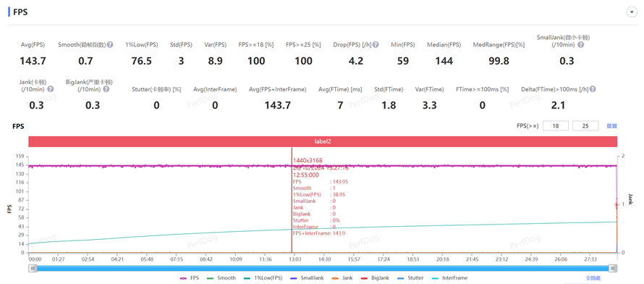Click the red jank marker at chart end
The width and height of the screenshot is (644, 284).
pos(616,204)
